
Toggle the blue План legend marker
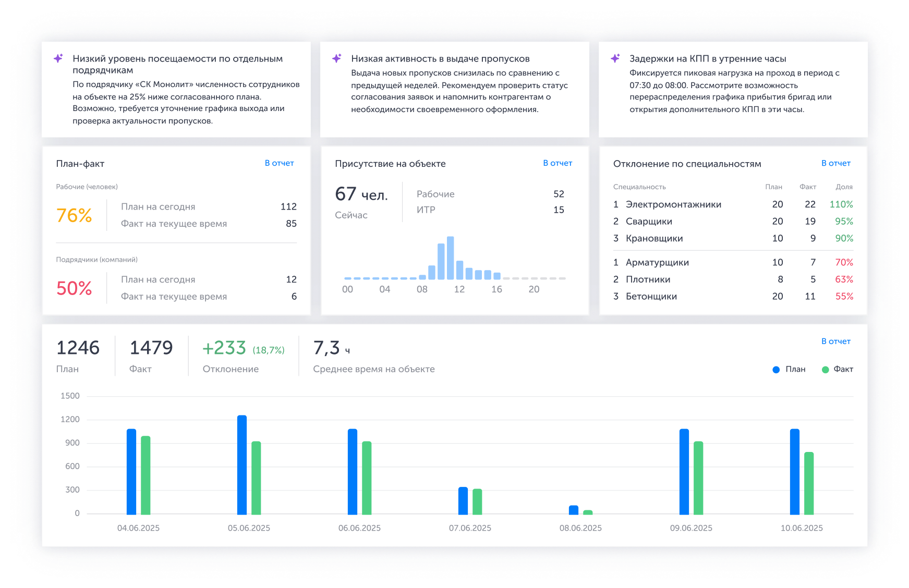click(776, 370)
